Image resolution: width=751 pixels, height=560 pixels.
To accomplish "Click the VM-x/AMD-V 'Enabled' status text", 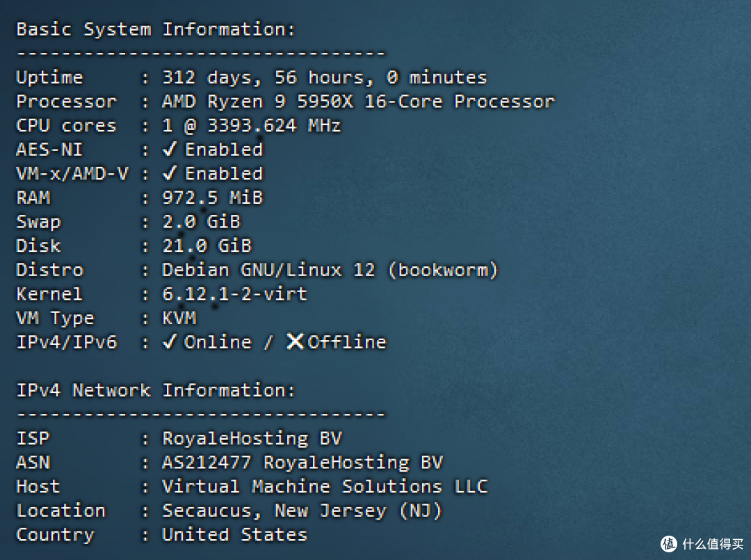I will click(x=224, y=173).
